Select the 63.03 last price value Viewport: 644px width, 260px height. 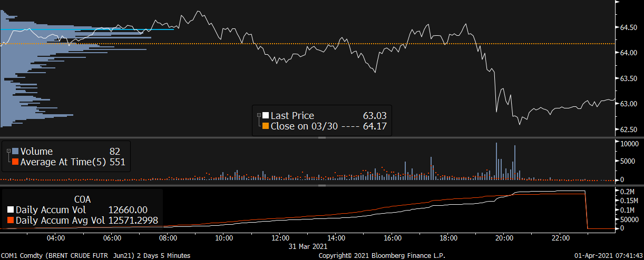point(375,116)
